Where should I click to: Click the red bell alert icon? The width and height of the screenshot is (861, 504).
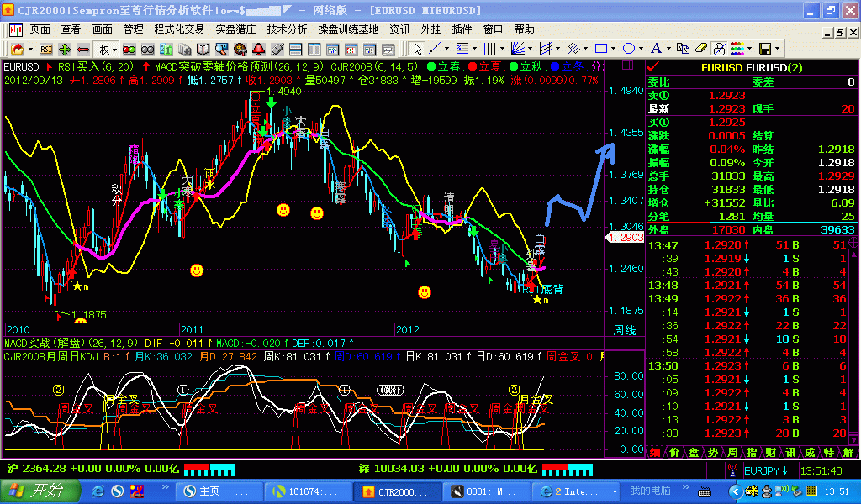[x=259, y=49]
